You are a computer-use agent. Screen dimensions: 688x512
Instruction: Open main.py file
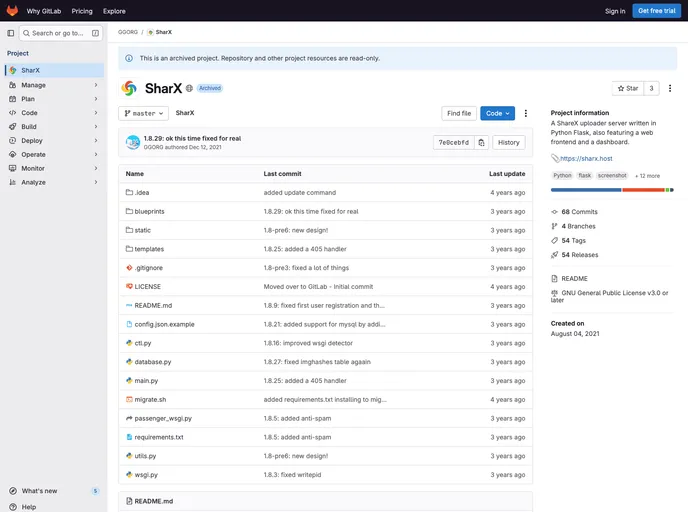tap(146, 381)
